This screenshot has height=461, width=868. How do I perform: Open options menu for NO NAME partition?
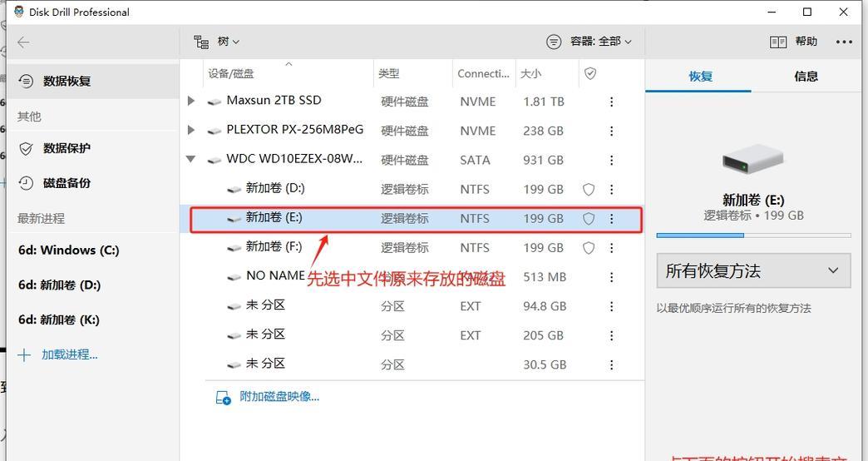(611, 277)
